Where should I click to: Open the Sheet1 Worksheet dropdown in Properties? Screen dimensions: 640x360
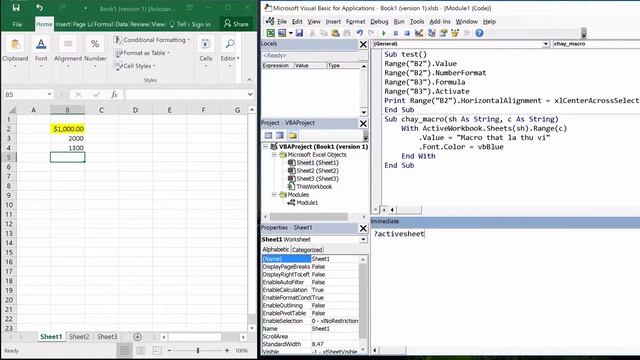pos(363,239)
